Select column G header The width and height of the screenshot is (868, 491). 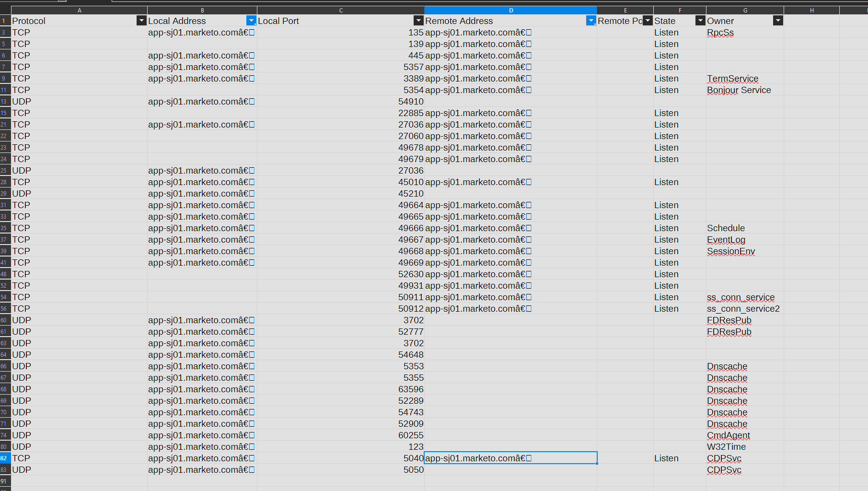point(745,10)
